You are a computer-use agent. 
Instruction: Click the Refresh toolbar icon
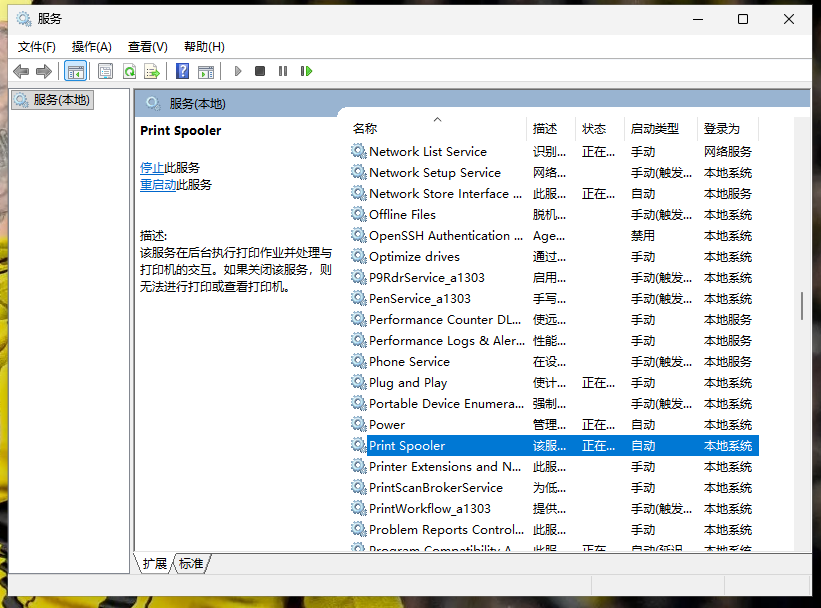coord(129,71)
